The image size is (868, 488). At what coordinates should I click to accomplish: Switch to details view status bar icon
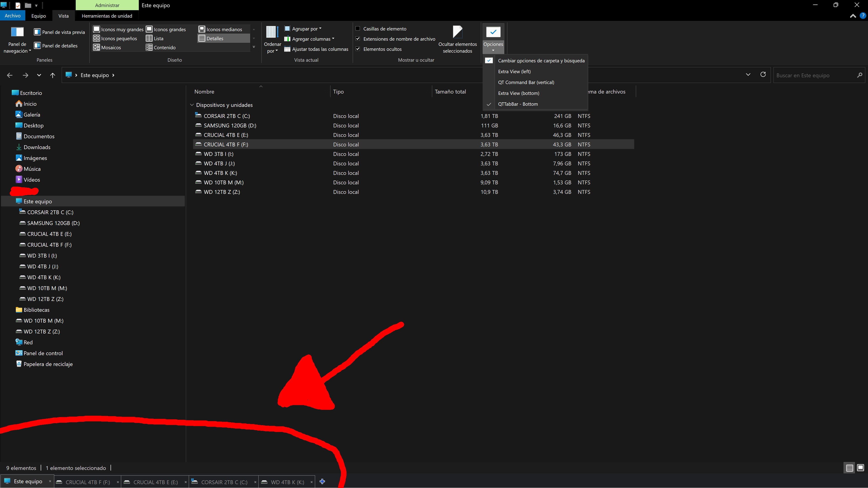(x=849, y=468)
